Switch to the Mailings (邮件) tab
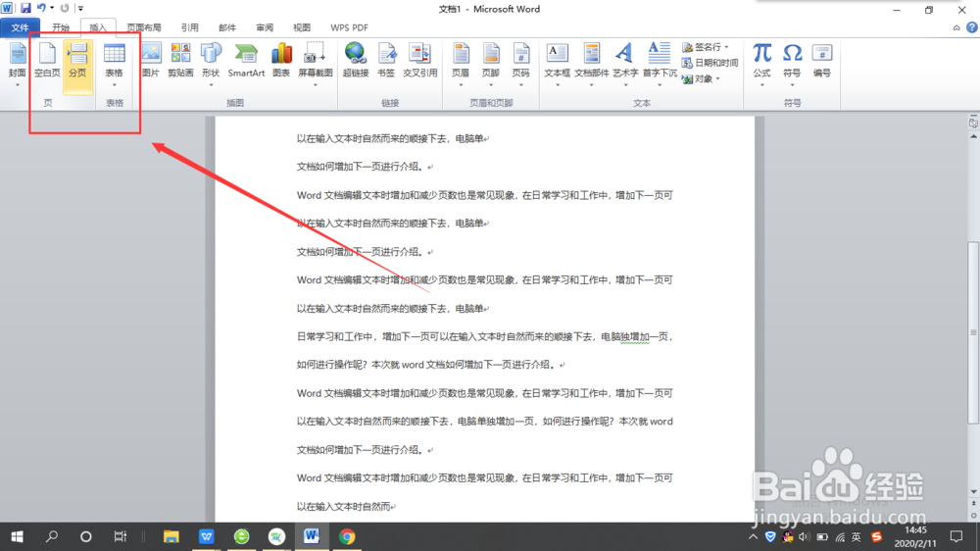Screen dimensions: 980x551 coord(227,27)
